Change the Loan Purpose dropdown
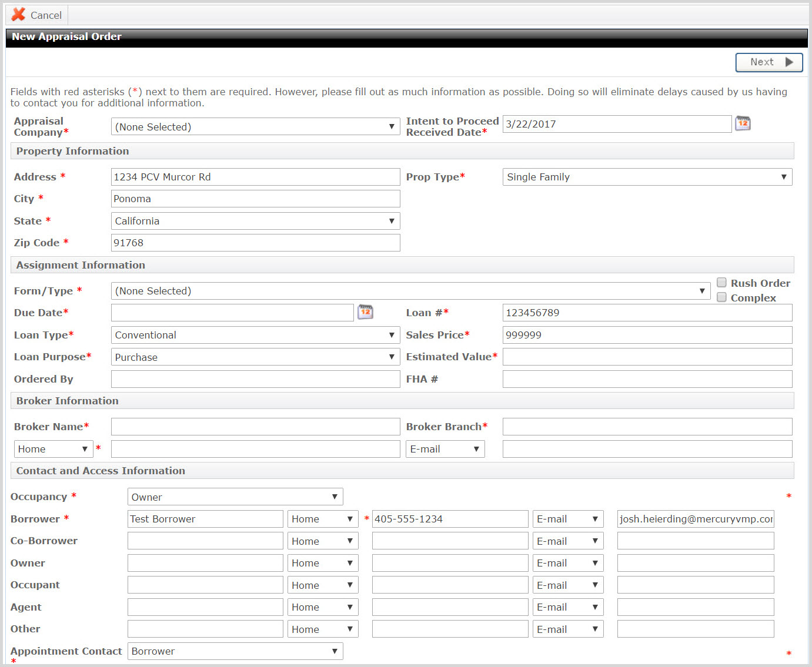This screenshot has width=812, height=667. tap(255, 357)
